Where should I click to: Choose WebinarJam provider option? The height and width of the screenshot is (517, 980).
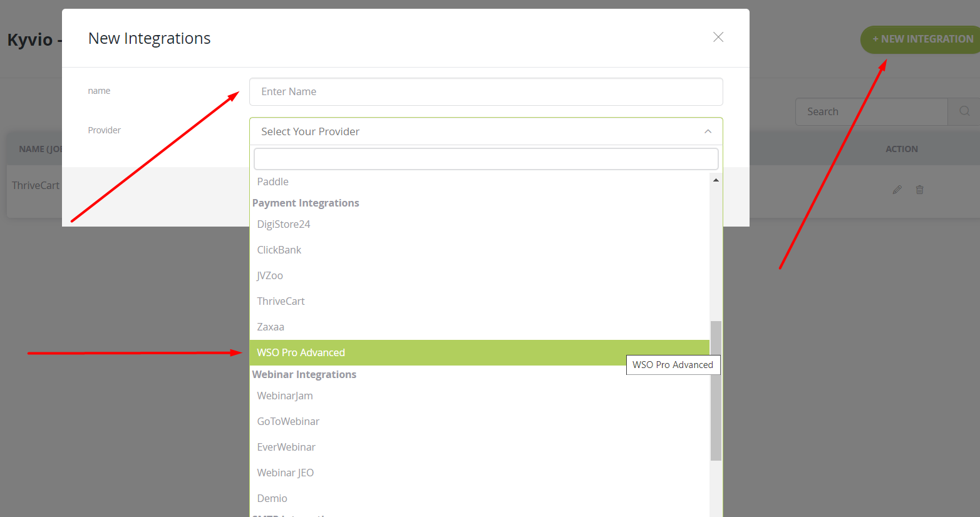480,396
